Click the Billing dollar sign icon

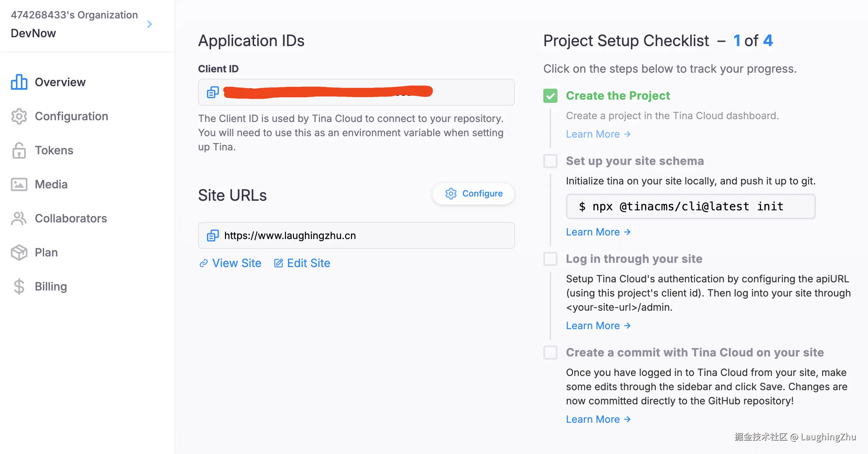pyautogui.click(x=19, y=287)
